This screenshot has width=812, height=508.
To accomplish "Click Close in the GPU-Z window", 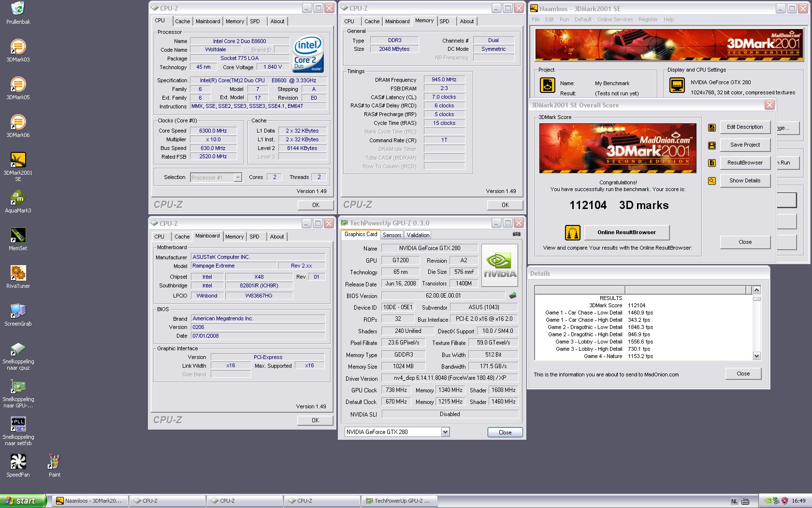I will point(505,432).
